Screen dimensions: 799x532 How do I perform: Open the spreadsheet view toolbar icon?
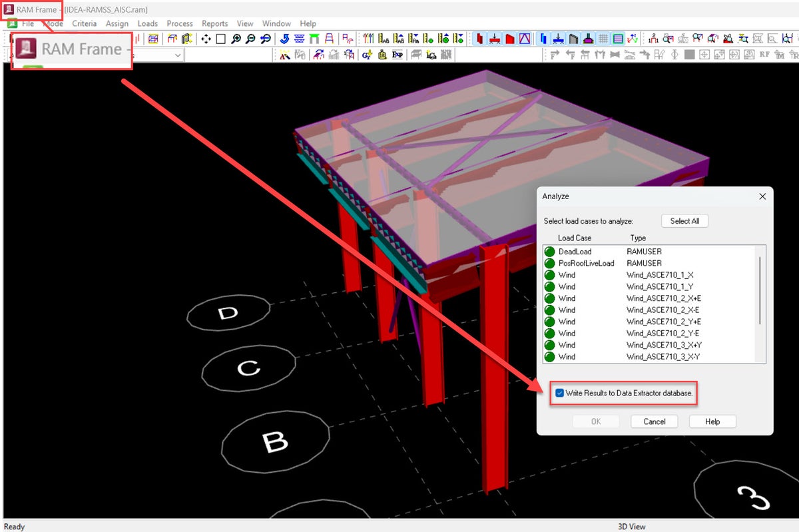click(618, 38)
